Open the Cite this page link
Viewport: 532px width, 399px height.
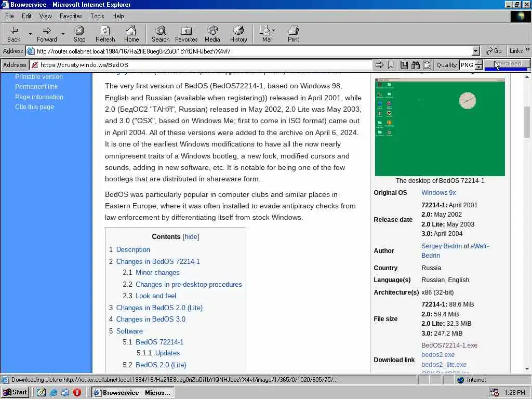click(34, 107)
